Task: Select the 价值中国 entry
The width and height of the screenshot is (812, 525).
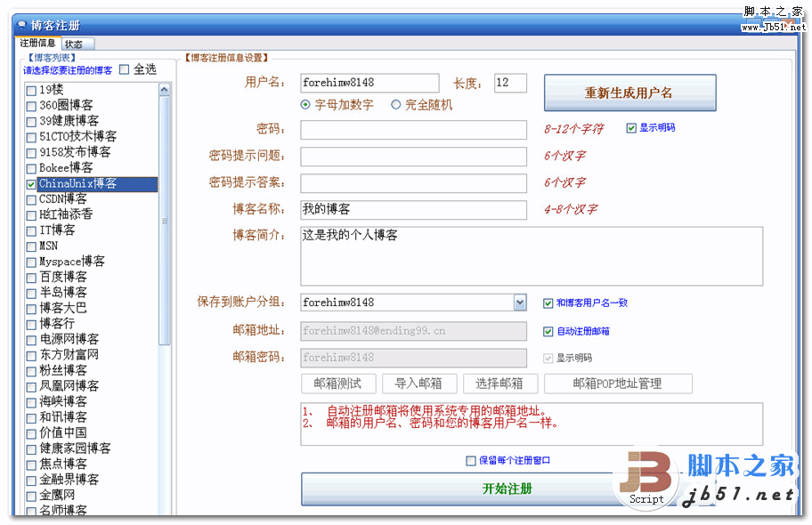Action: point(63,432)
